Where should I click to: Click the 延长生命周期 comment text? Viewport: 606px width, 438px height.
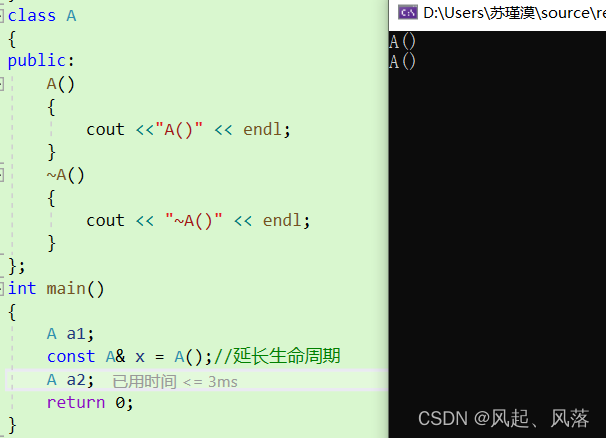click(286, 356)
